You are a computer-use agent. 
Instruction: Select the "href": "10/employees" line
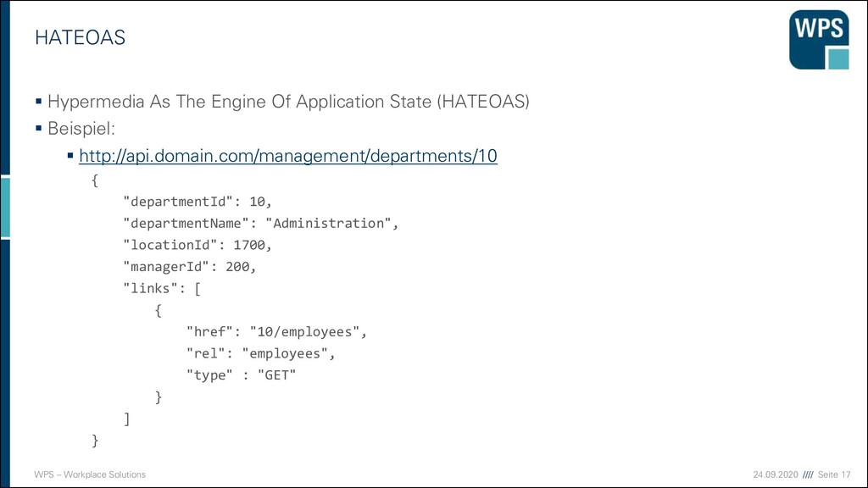[x=277, y=331]
